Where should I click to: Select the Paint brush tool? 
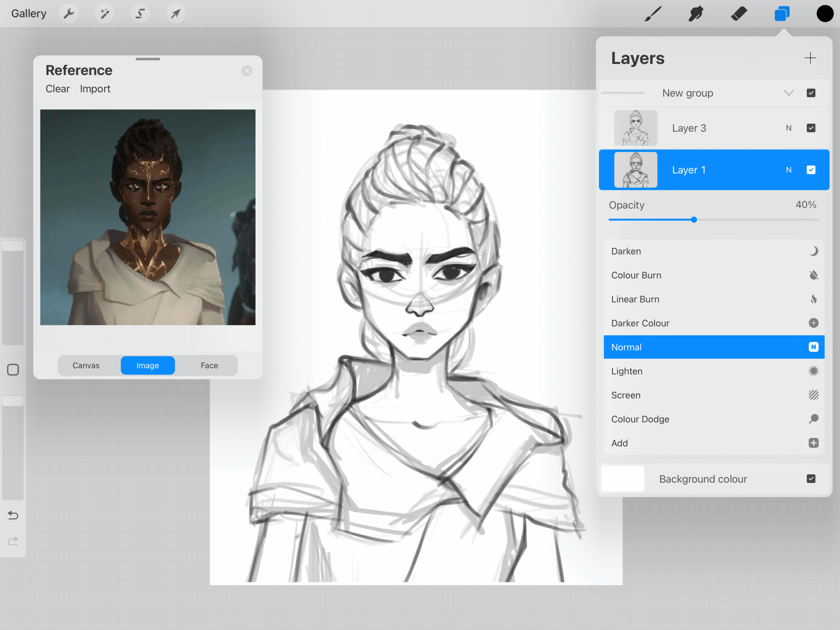[653, 14]
